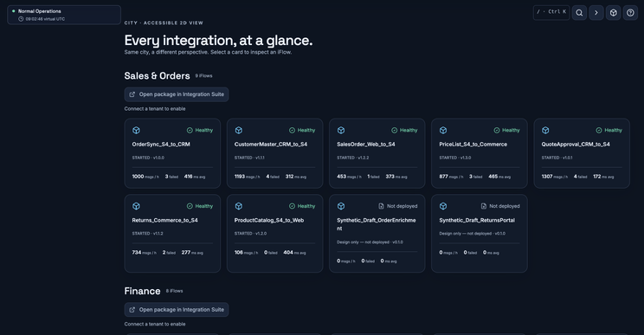The height and width of the screenshot is (335, 644).
Task: Click the Finance section heading
Action: 142,291
